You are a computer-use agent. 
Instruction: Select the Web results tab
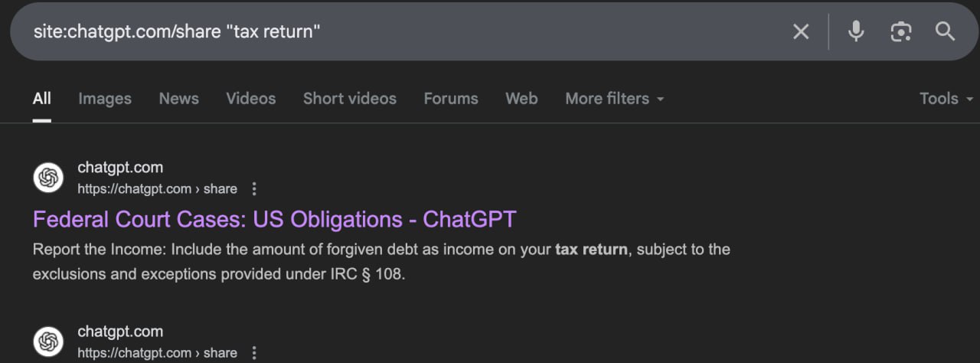pos(521,99)
